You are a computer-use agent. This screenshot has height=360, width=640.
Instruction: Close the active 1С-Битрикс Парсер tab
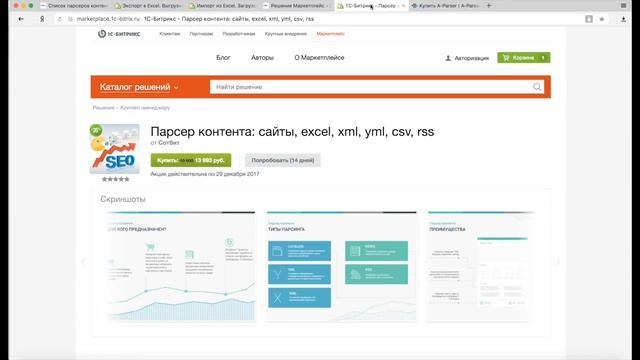click(403, 6)
